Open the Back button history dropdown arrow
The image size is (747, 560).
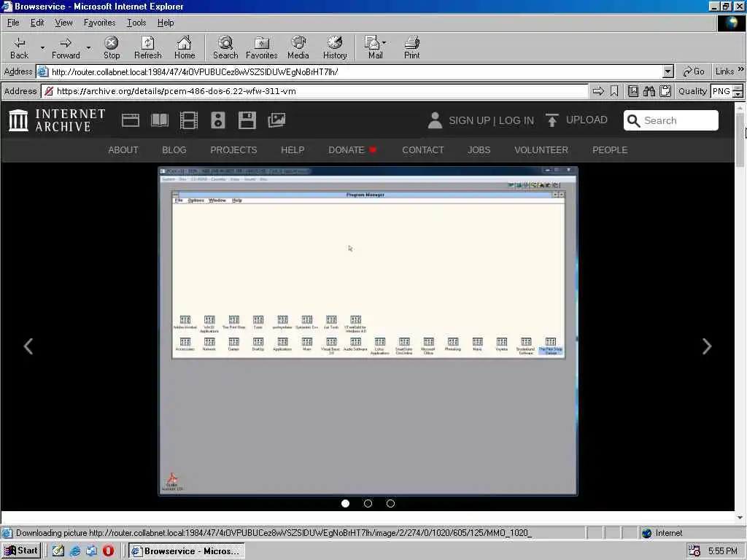click(x=42, y=47)
